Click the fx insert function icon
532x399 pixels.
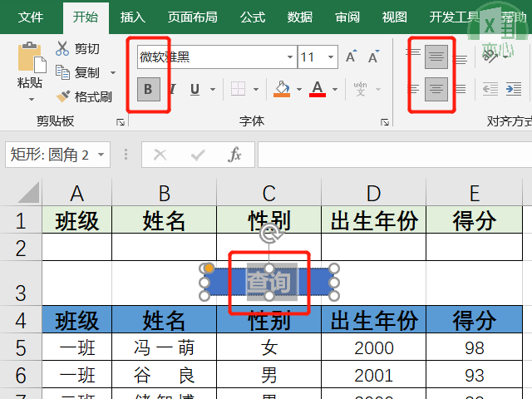point(234,155)
